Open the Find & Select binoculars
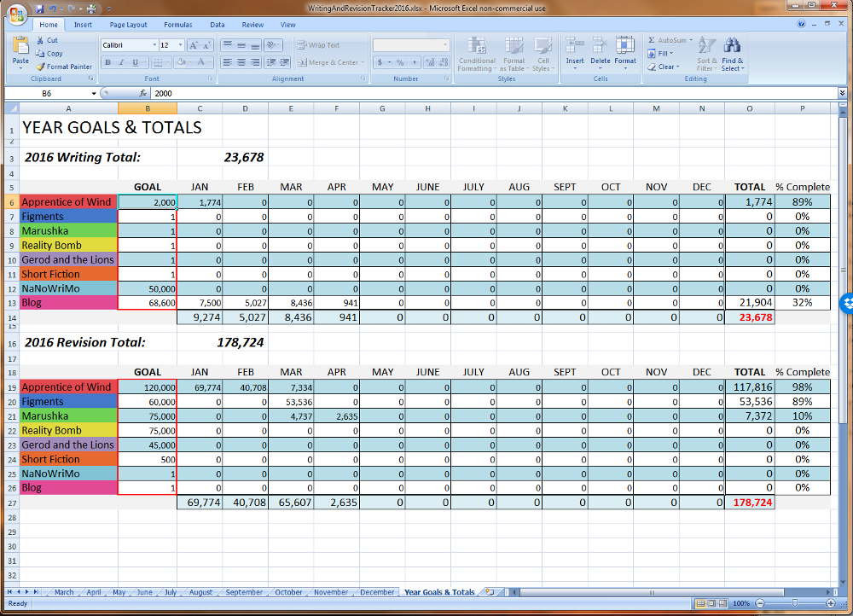This screenshot has height=616, width=853. pyautogui.click(x=732, y=46)
